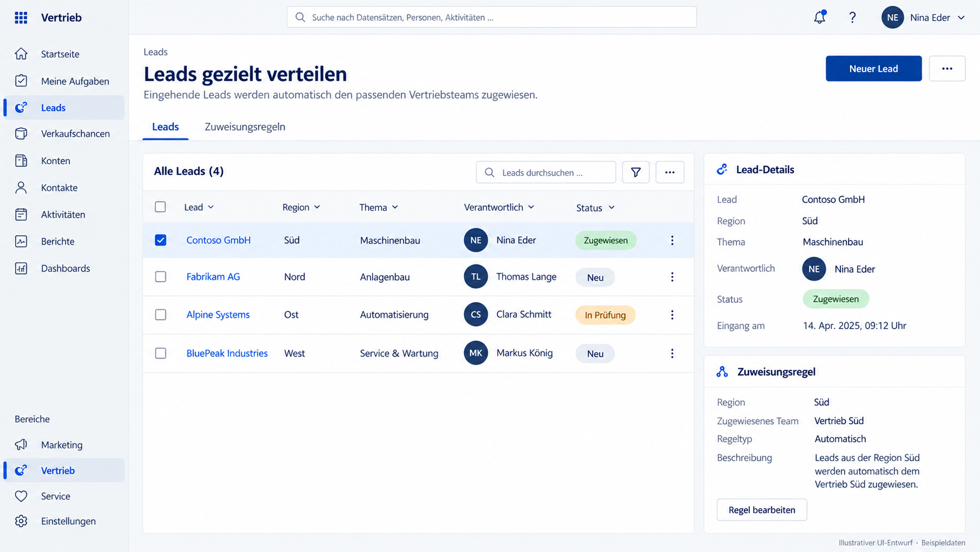Viewport: 980px width, 552px height.
Task: Open the BluePeak Industries lead link
Action: 227,353
